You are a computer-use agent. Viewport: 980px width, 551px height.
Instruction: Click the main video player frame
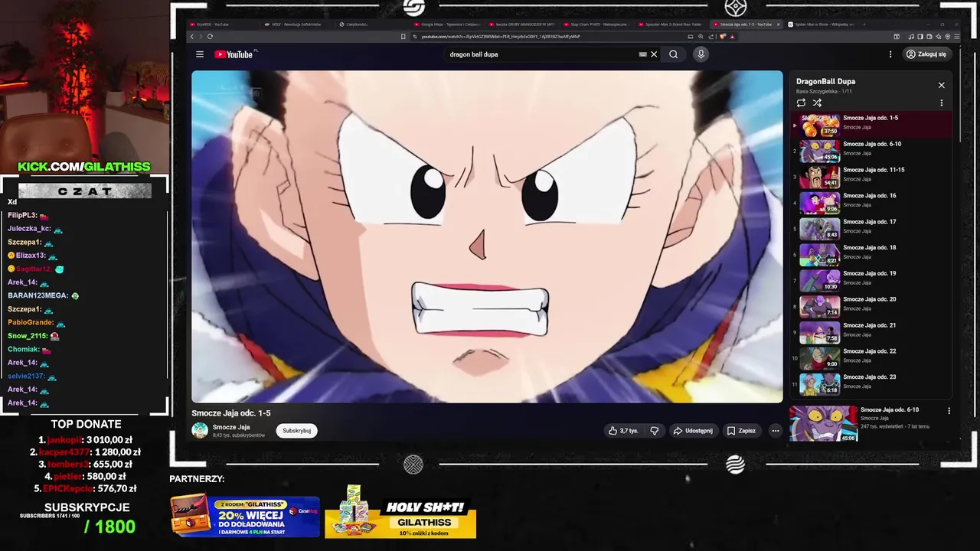tap(487, 236)
